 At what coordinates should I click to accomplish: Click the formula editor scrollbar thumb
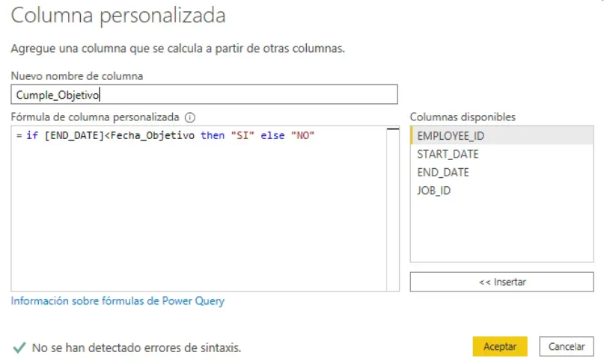click(392, 130)
